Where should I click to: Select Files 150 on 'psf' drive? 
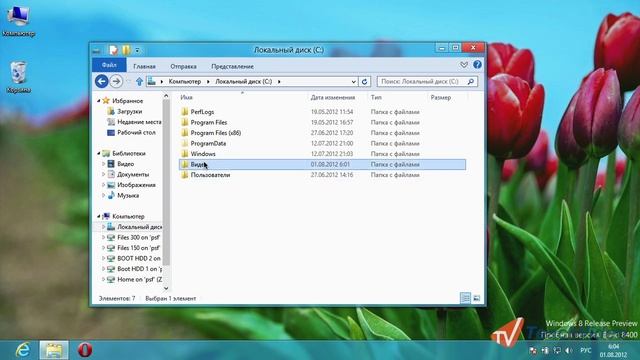click(x=138, y=248)
